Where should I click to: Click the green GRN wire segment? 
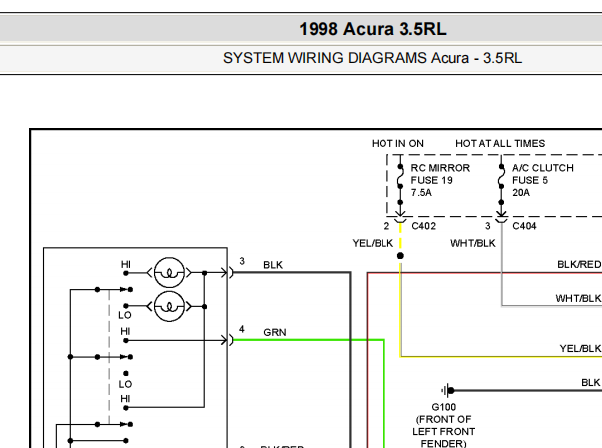point(307,340)
